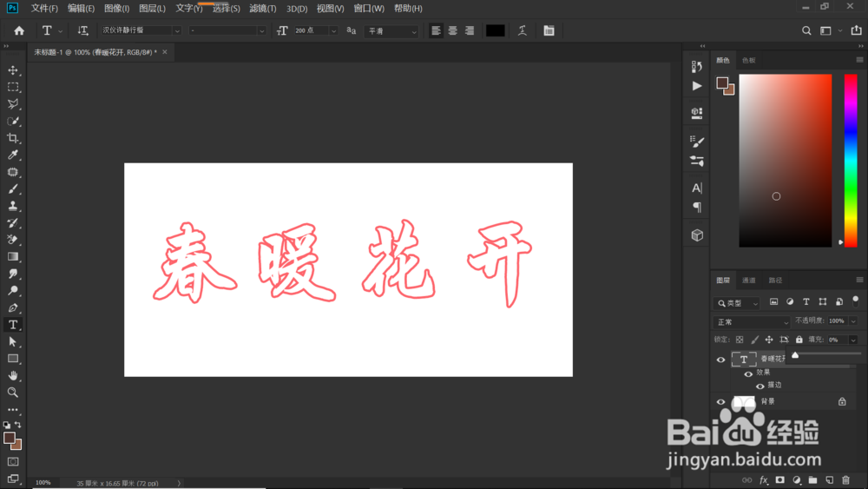The image size is (868, 489).
Task: Select the Rectangular Marquee tool
Action: click(13, 87)
